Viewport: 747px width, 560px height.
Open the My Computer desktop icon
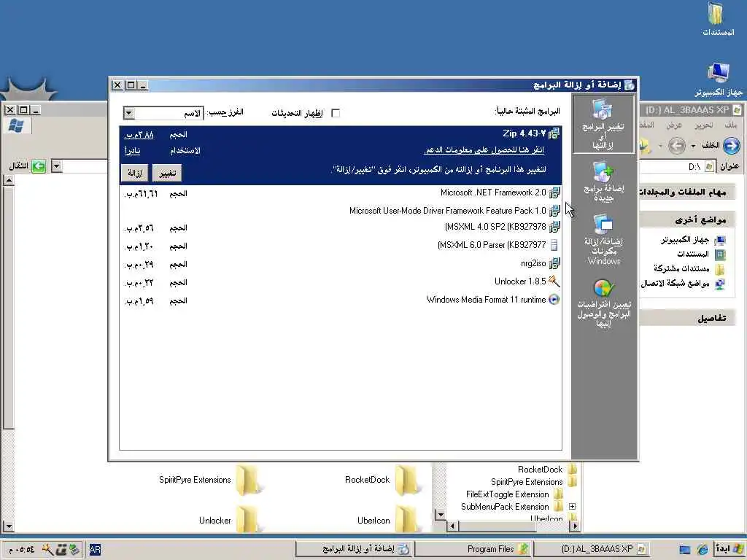[718, 74]
